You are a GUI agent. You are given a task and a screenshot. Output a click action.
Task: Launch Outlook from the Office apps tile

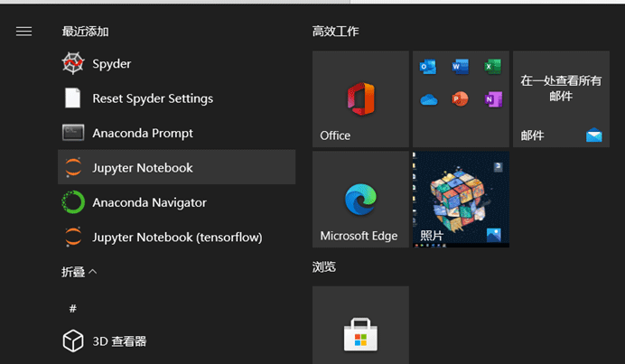click(x=428, y=67)
